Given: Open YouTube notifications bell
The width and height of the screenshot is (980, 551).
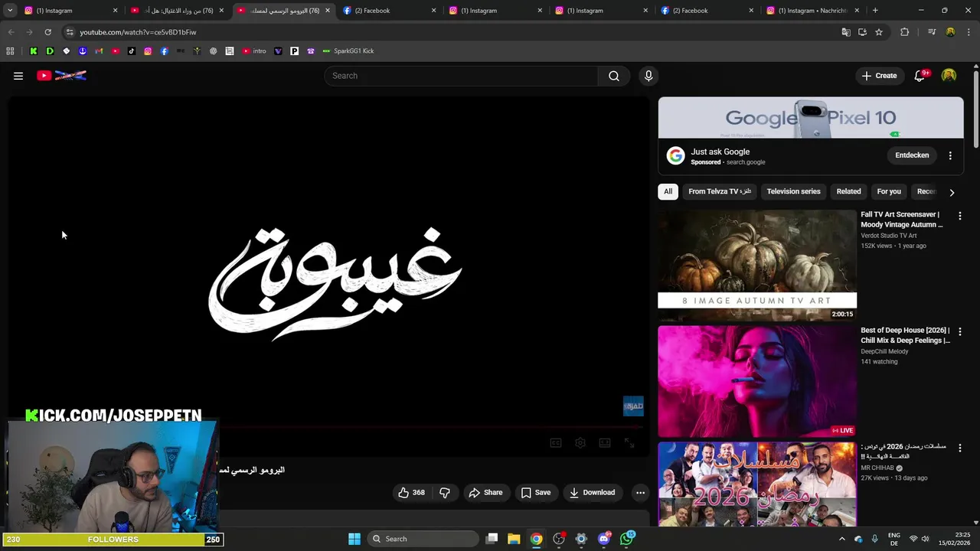Looking at the screenshot, I should point(920,76).
